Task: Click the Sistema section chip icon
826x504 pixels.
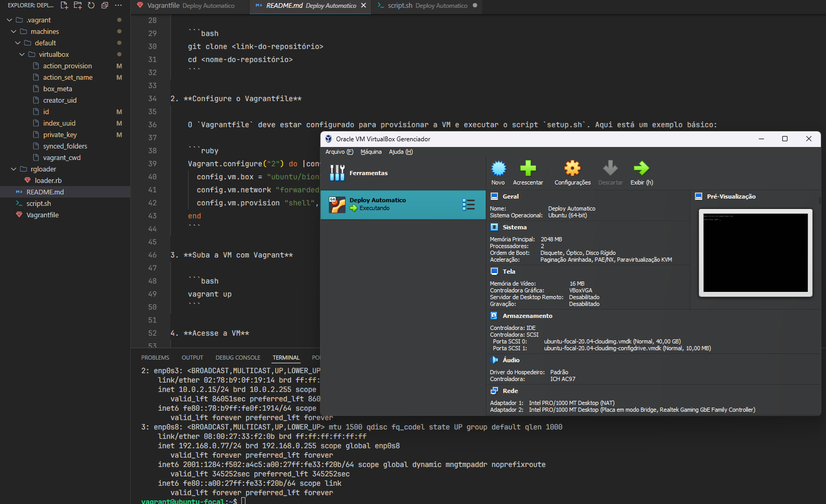Action: click(494, 227)
